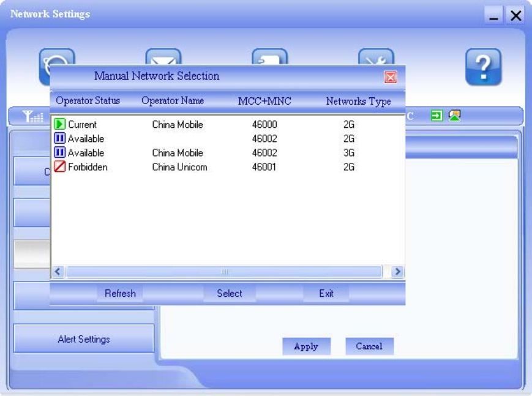Click the Available icon in the nameless 46002 2G row
The image size is (532, 396).
(x=59, y=138)
